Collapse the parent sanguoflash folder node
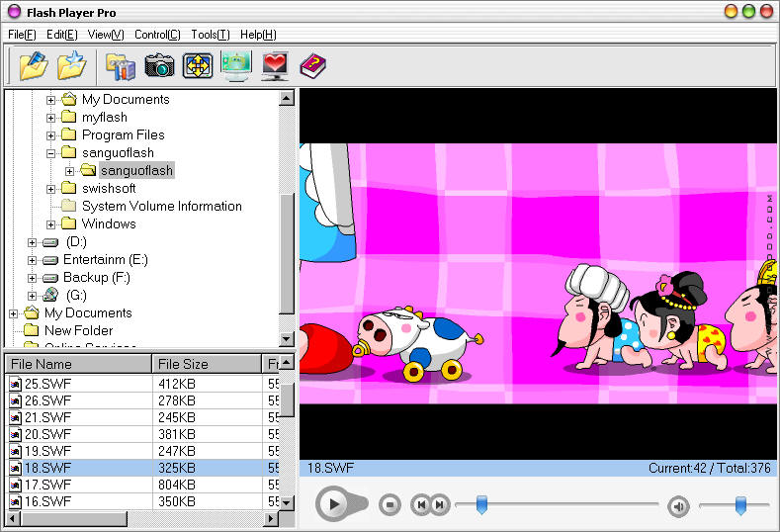Viewport: 780px width, 532px height. pyautogui.click(x=51, y=153)
